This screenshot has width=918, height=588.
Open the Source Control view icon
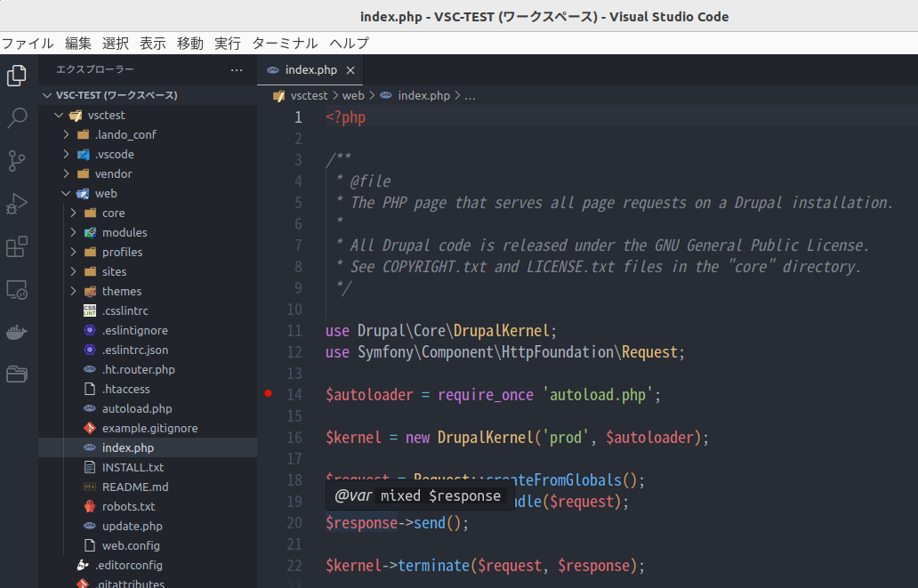[16, 161]
